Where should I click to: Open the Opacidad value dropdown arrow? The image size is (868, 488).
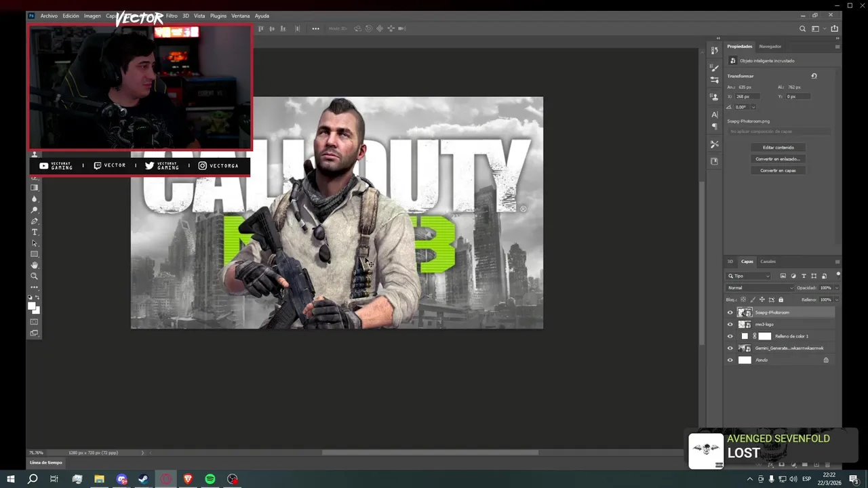[836, 288]
